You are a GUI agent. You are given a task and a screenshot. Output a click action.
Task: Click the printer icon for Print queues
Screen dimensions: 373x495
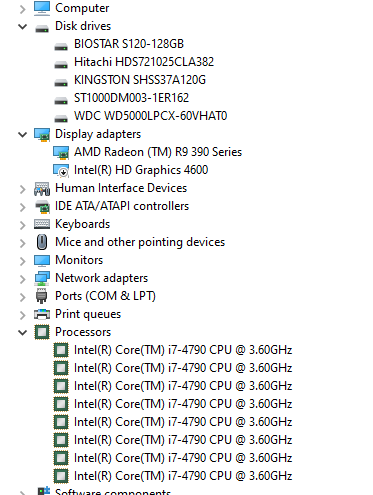42,314
